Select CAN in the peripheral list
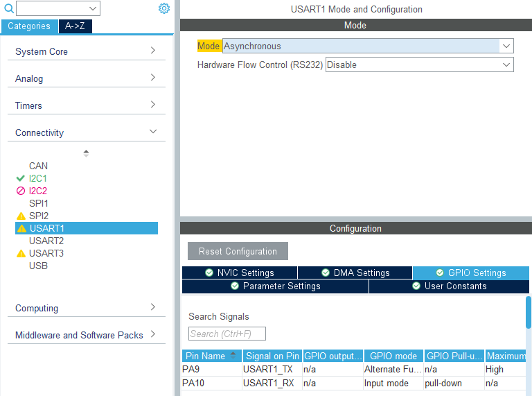Screen dimensions: 532x396 38,166
